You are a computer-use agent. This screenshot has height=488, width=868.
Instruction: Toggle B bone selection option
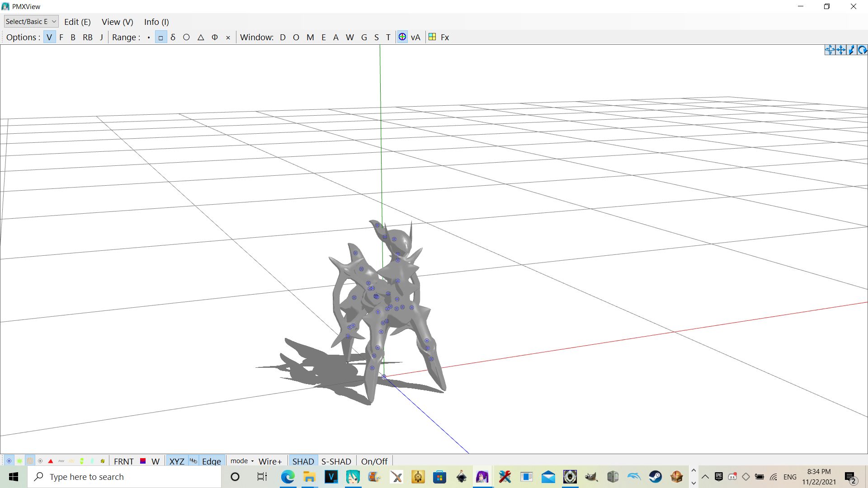pyautogui.click(x=73, y=38)
